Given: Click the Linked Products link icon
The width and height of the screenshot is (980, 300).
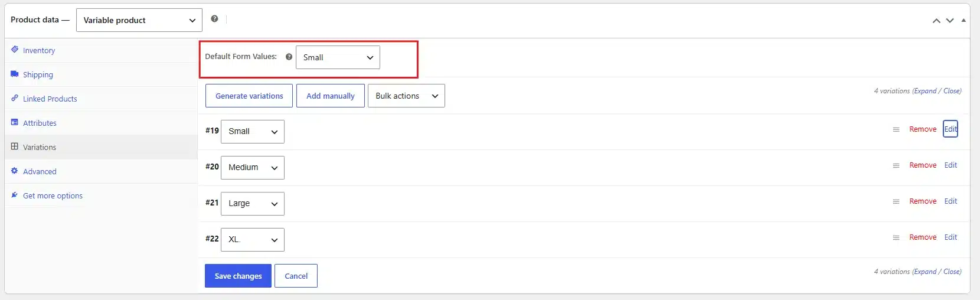Looking at the screenshot, I should [x=15, y=98].
